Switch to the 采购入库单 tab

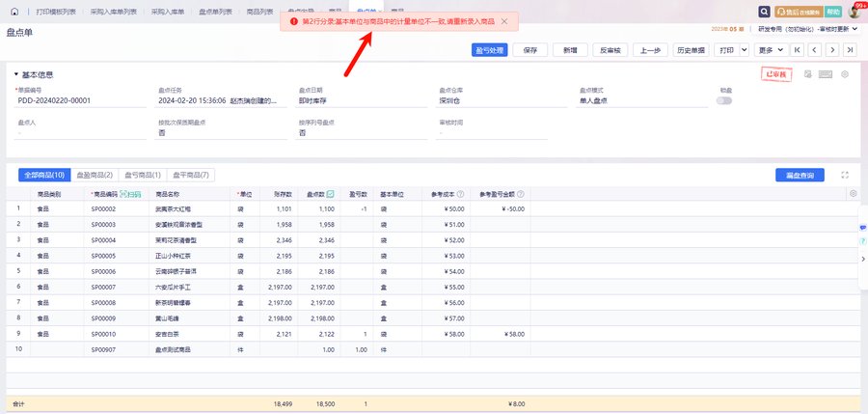pyautogui.click(x=168, y=12)
